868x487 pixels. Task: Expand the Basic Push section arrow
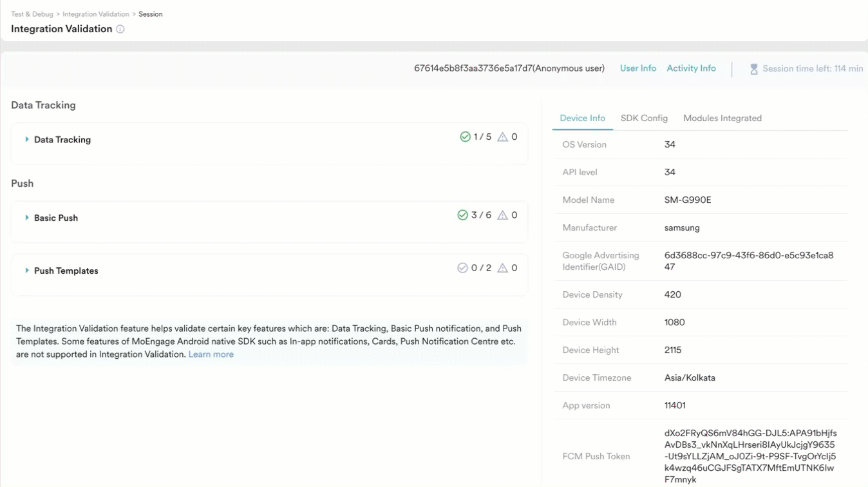(27, 218)
